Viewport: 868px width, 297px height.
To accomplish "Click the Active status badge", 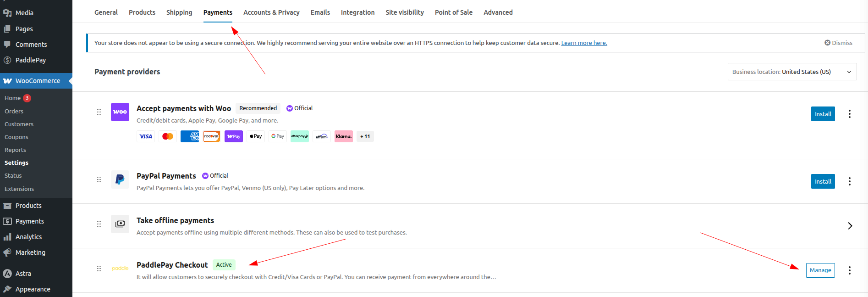I will [x=224, y=265].
